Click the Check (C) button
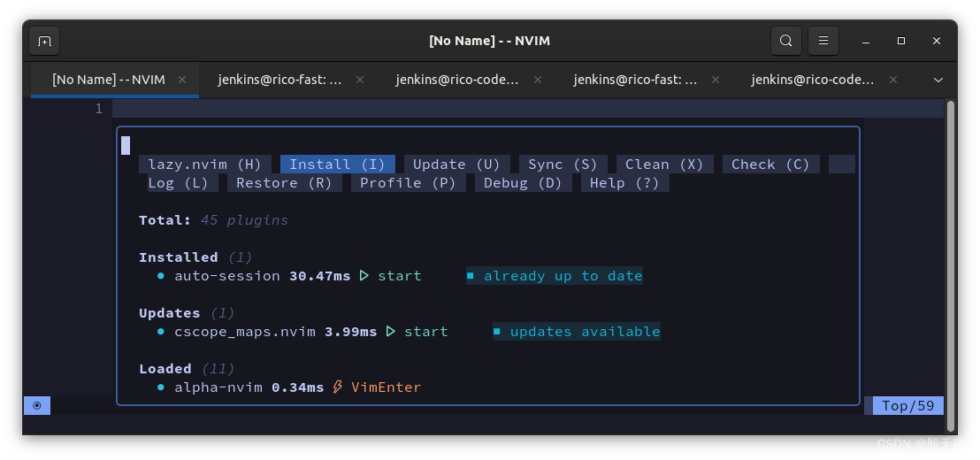The image size is (980, 460). click(770, 165)
